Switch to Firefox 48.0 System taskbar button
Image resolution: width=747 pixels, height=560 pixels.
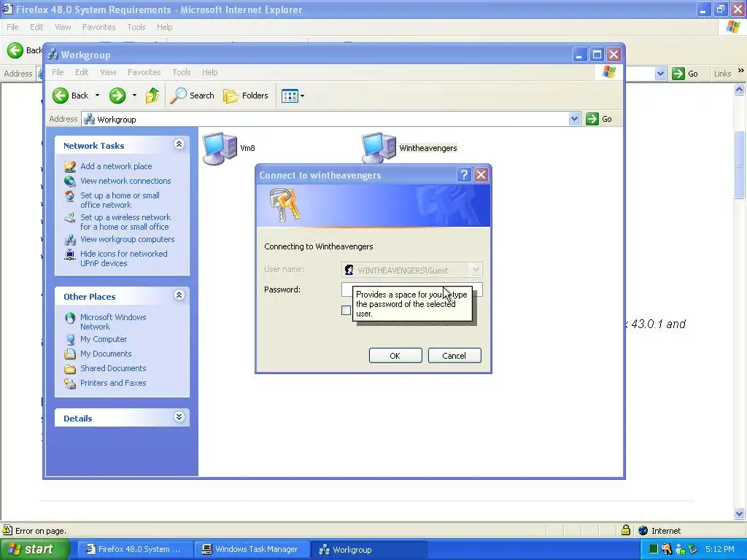(134, 550)
